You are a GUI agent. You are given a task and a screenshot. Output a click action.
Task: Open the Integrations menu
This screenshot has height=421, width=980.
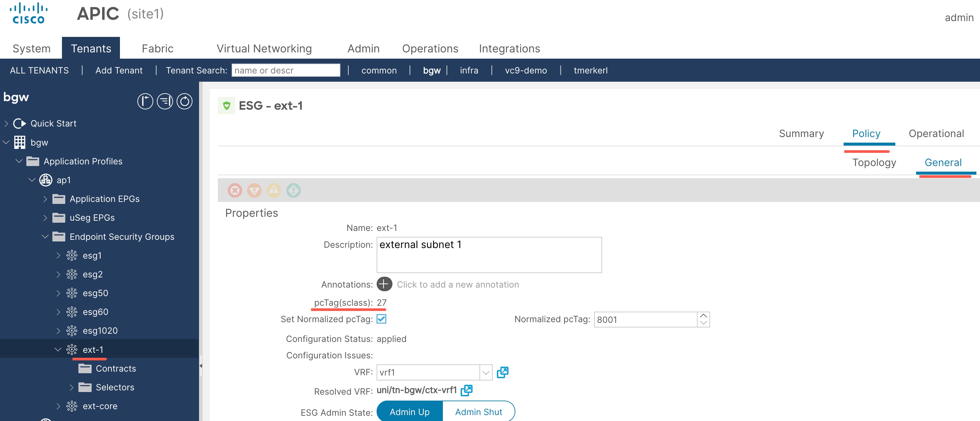(509, 48)
